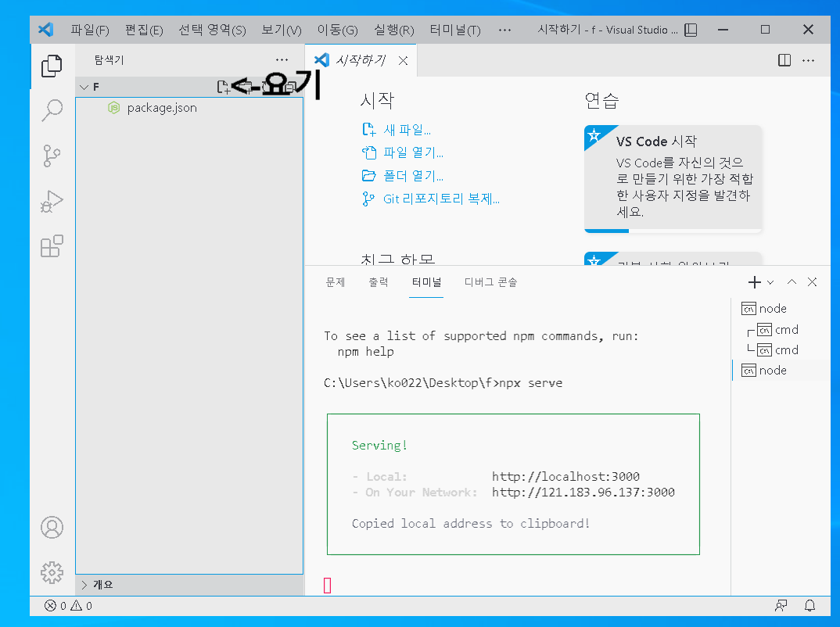This screenshot has width=840, height=627.
Task: Split the editor to the right
Action: (x=784, y=60)
